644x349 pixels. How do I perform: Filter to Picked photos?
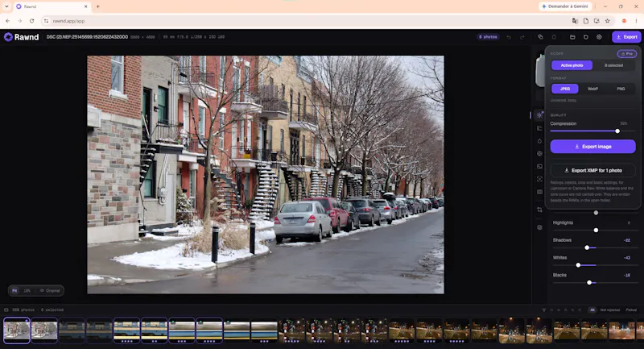click(631, 310)
